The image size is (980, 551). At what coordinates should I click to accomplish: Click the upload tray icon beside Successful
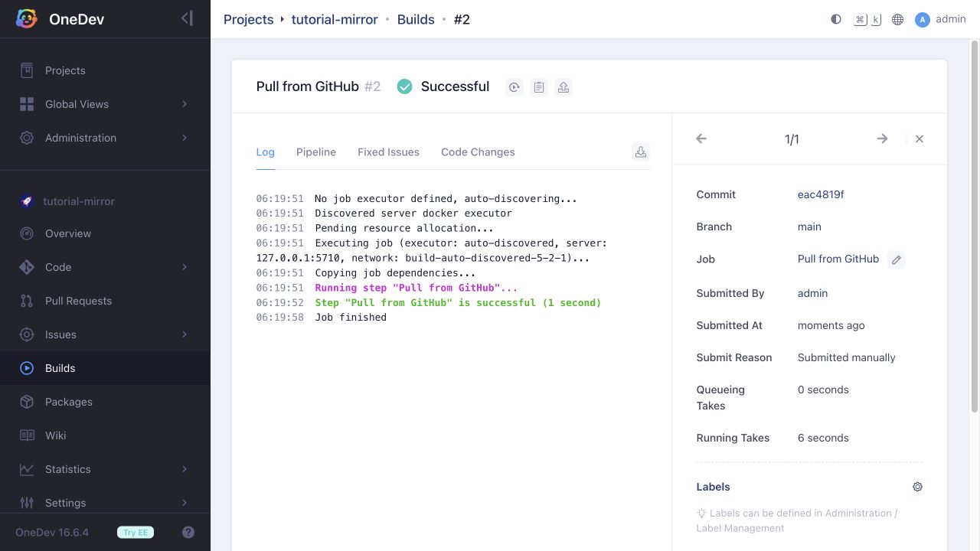click(x=563, y=87)
